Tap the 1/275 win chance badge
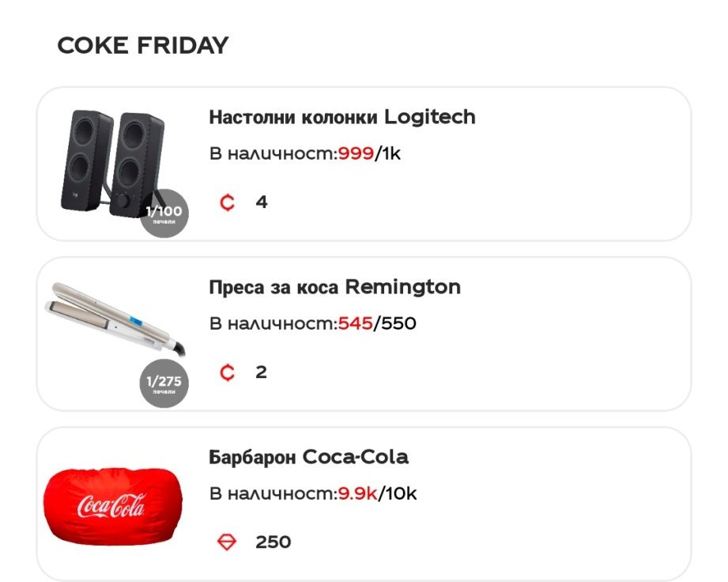 click(x=164, y=384)
